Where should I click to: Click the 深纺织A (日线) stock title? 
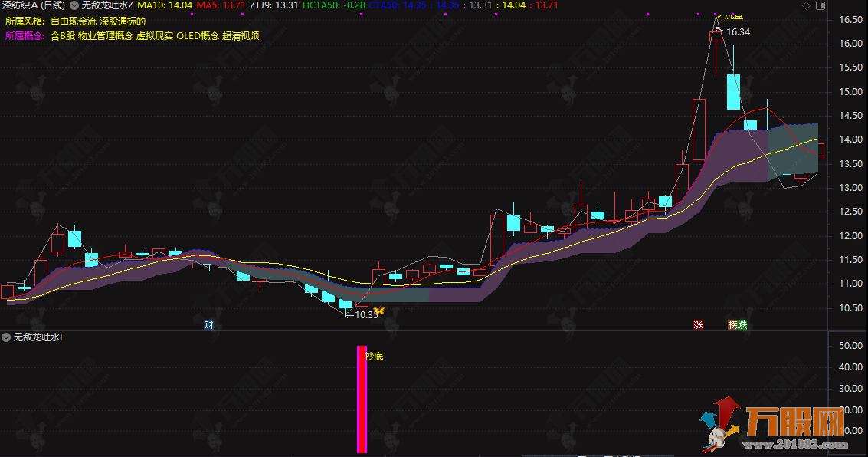pos(33,5)
